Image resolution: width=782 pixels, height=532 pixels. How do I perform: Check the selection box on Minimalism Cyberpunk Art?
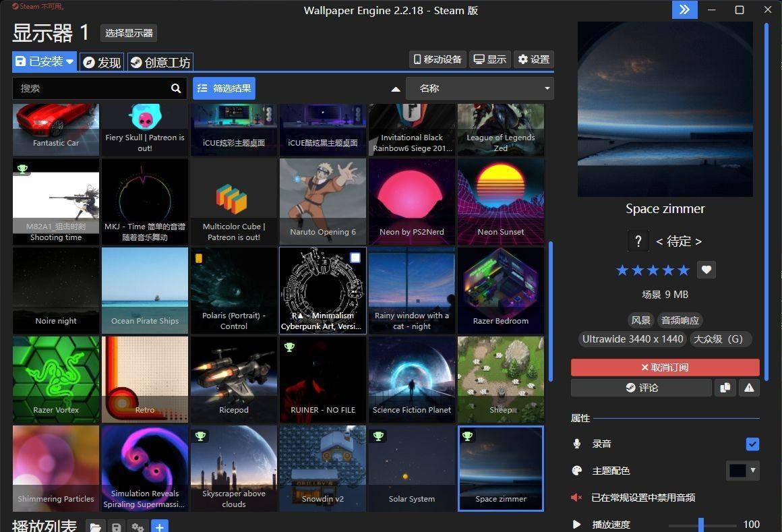tap(355, 258)
